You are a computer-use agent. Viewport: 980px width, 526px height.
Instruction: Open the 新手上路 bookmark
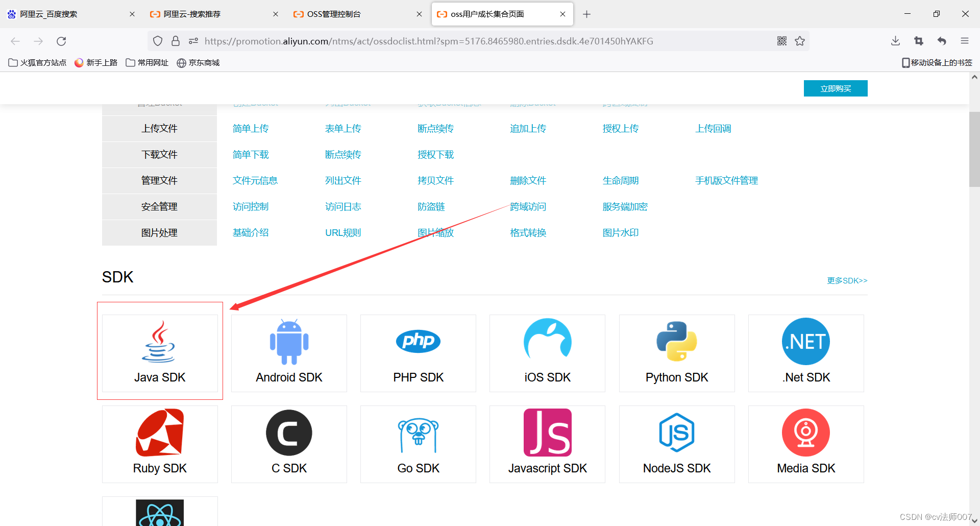pos(96,62)
